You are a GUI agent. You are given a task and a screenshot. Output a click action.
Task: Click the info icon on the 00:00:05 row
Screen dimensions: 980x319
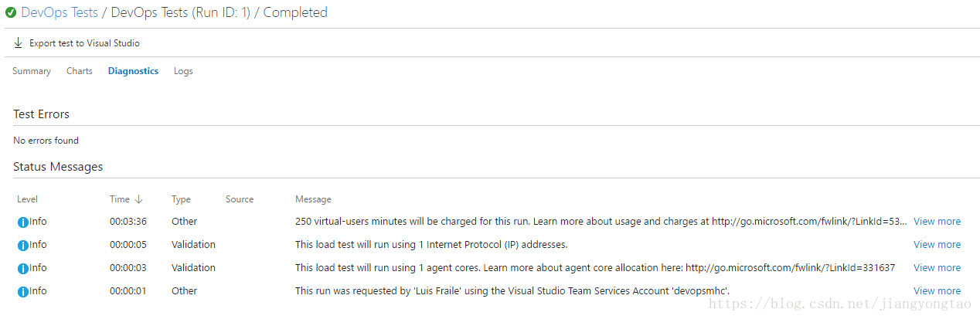coord(23,246)
